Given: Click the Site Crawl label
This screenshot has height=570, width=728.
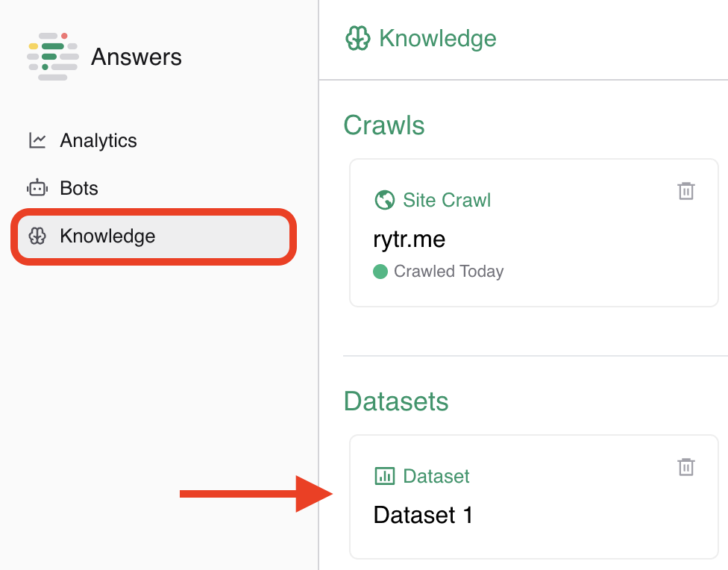Looking at the screenshot, I should click(x=447, y=200).
